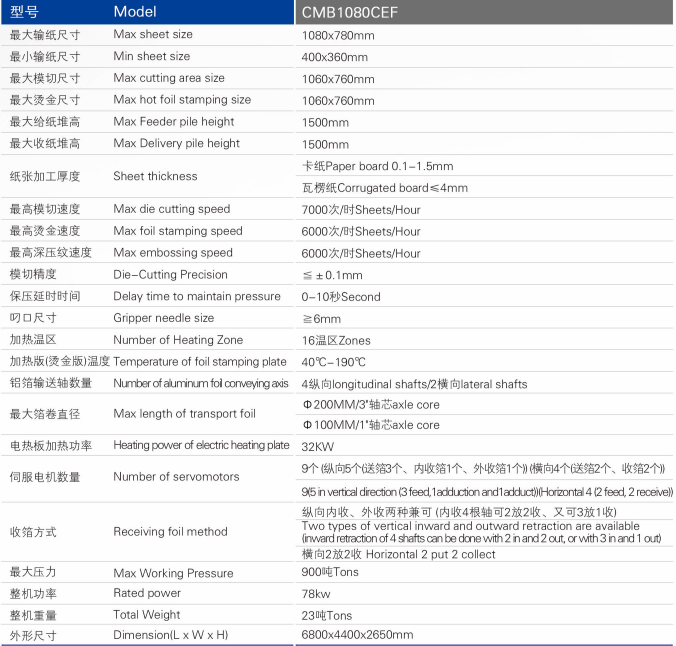The image size is (676, 646).
Task: Select 'Paper board 0.1–1.5mm' value
Action: pyautogui.click(x=389, y=166)
